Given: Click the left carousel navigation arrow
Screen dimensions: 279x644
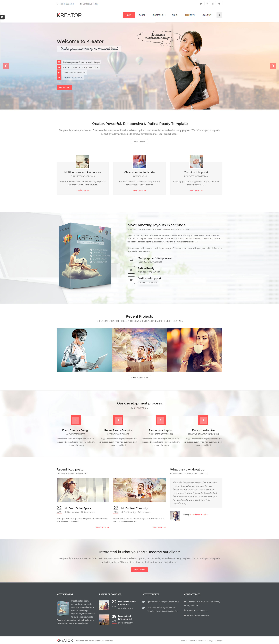Looking at the screenshot, I should tap(6, 66).
